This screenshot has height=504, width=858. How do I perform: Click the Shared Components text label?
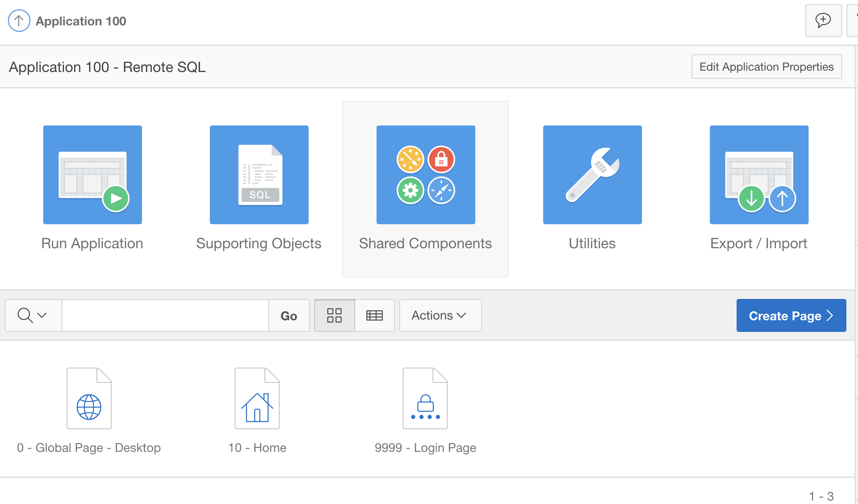[x=425, y=243]
